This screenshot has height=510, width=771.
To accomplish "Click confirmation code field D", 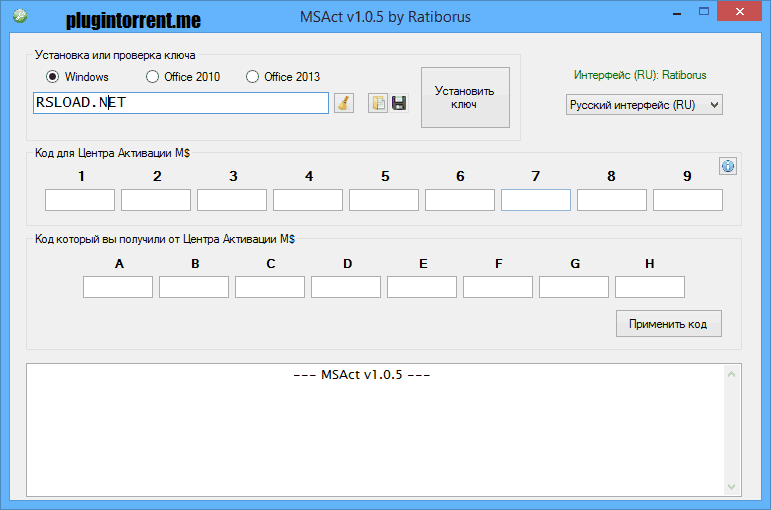I will pos(346,287).
